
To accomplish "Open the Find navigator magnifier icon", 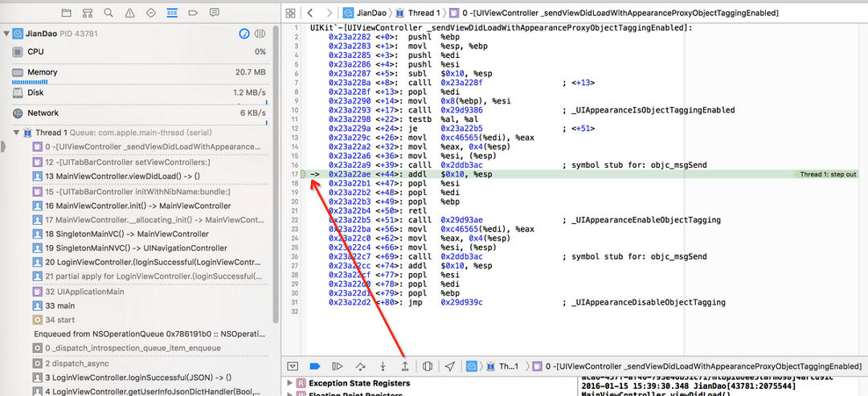I will point(108,12).
